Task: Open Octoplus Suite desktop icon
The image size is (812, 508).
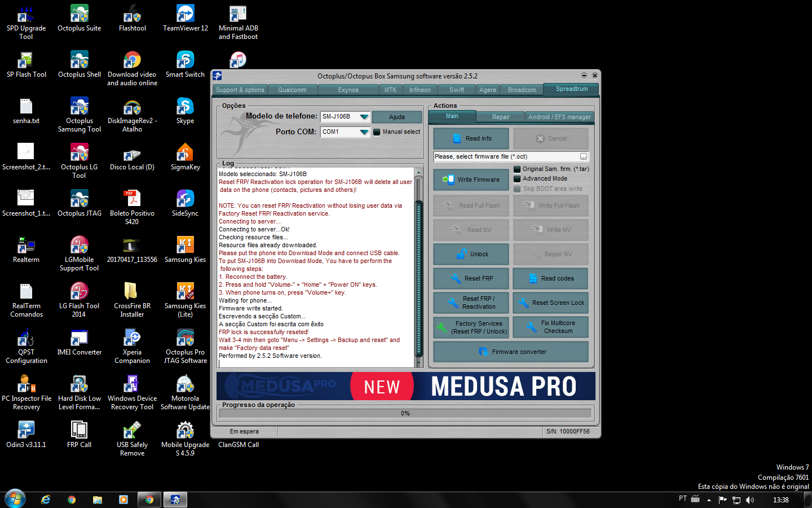Action: [x=80, y=19]
